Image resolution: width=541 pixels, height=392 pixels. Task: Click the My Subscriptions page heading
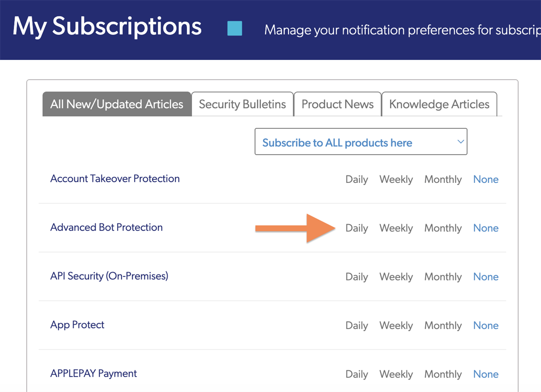pyautogui.click(x=107, y=27)
